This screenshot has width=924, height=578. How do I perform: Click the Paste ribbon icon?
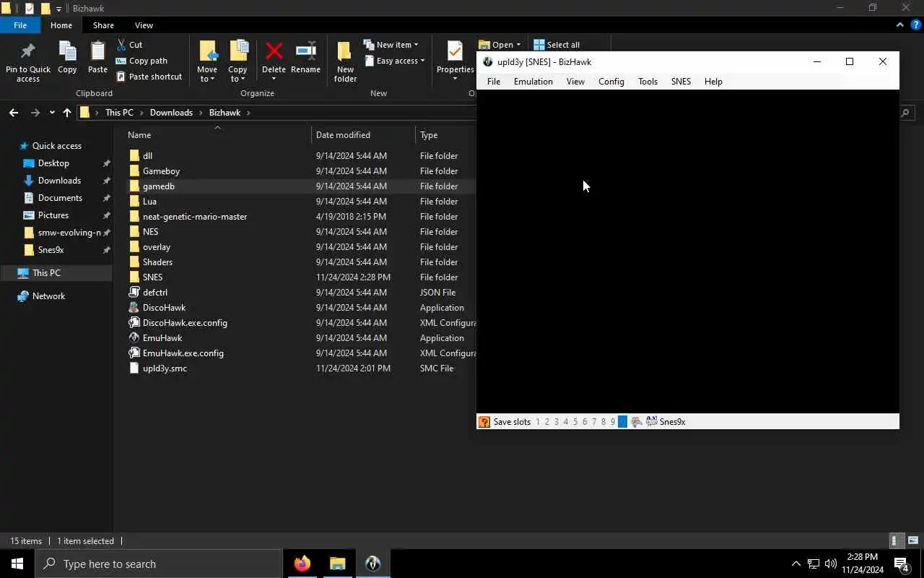(97, 52)
